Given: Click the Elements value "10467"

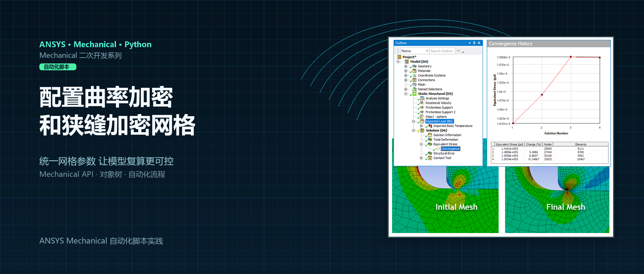Looking at the screenshot, I should [x=581, y=159].
